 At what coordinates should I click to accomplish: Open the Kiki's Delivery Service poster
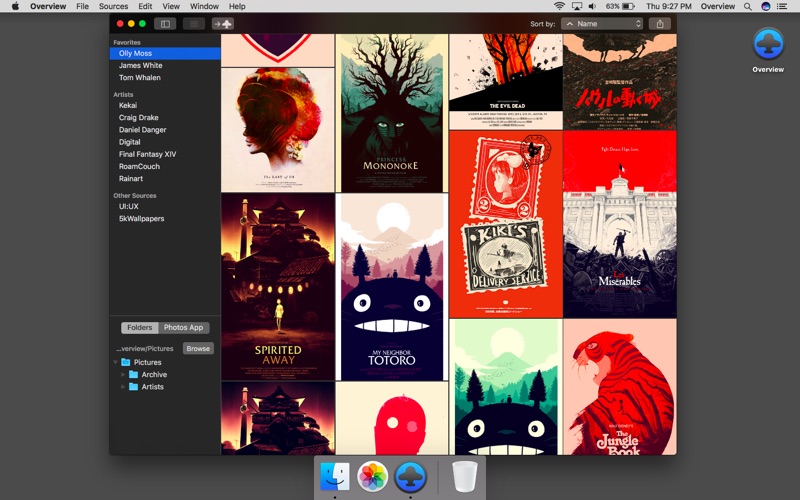click(506, 224)
